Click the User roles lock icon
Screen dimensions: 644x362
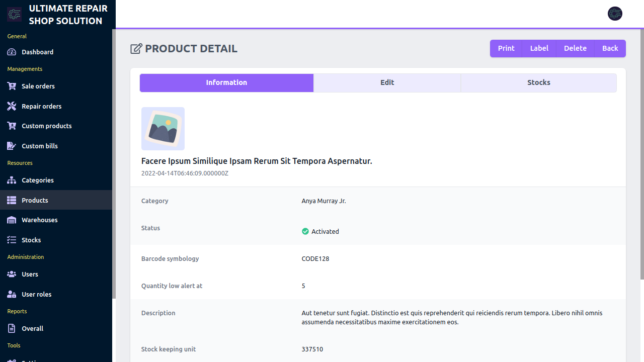pyautogui.click(x=12, y=294)
